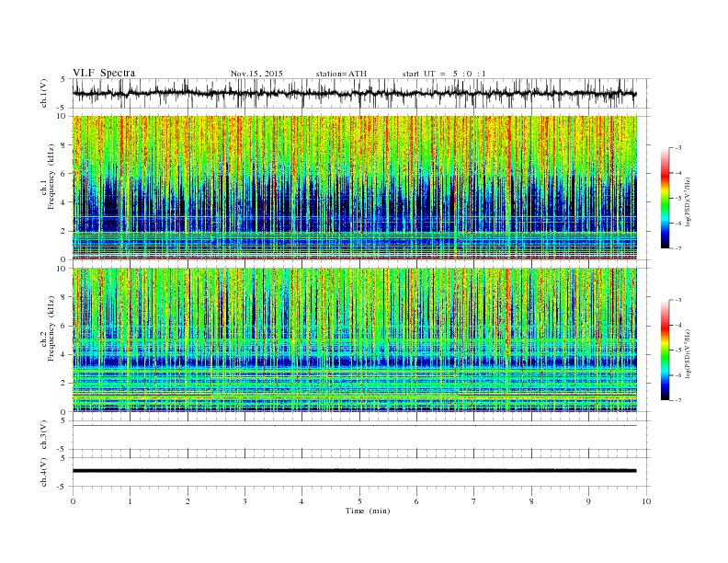Click the ch.2 spectrogram panel
Viewport: 728px width, 563px height.
[x=354, y=340]
